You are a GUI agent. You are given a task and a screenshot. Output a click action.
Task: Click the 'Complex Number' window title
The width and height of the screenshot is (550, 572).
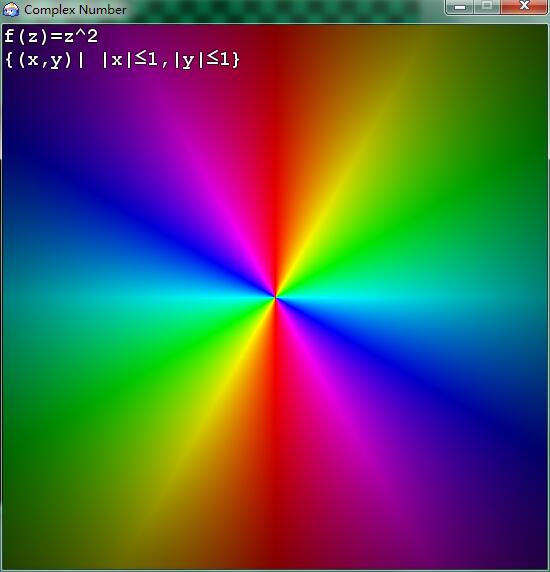75,10
